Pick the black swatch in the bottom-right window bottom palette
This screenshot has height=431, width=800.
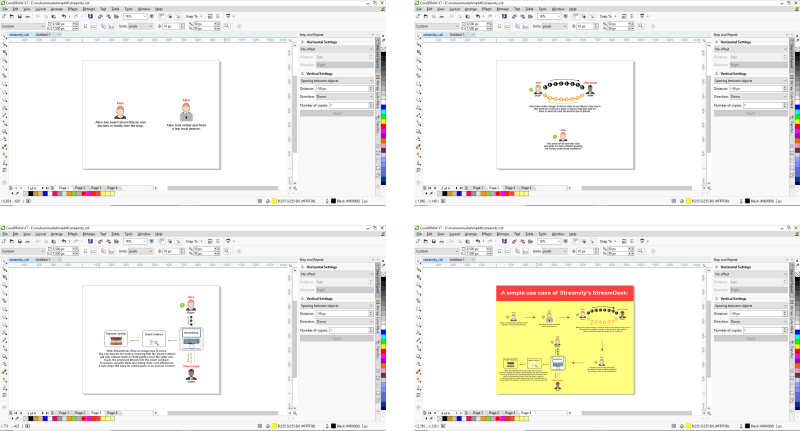click(445, 419)
